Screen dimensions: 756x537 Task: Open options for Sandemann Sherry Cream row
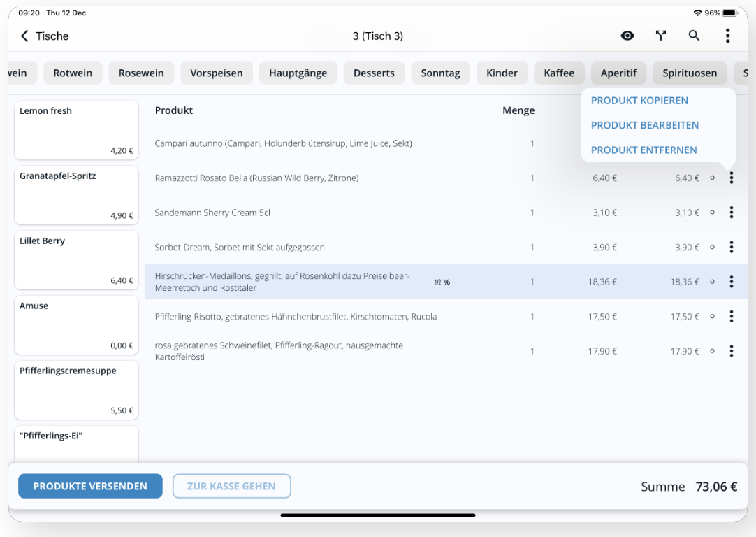coord(732,213)
